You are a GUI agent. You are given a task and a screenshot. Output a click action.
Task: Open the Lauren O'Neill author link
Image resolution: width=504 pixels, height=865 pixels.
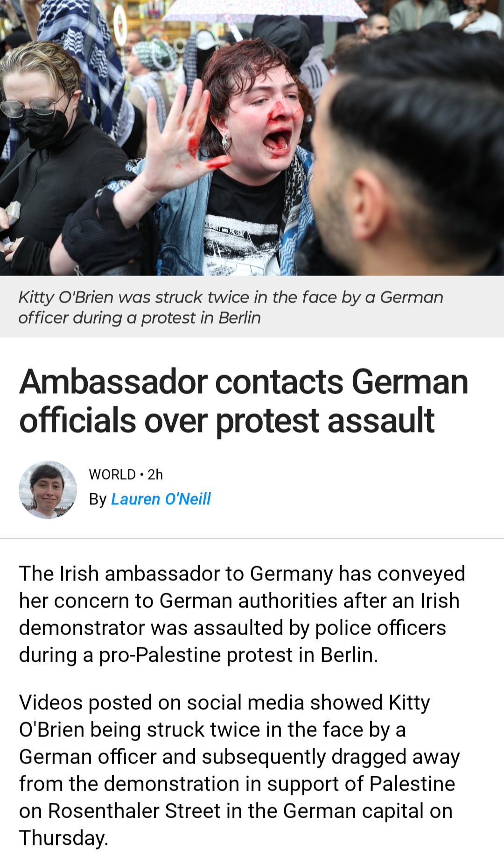tap(161, 499)
